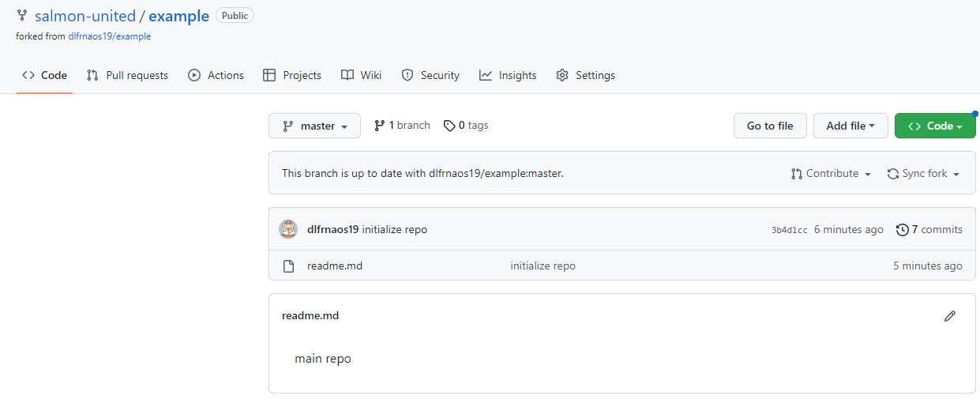Go to the Actions tab

pyautogui.click(x=216, y=75)
